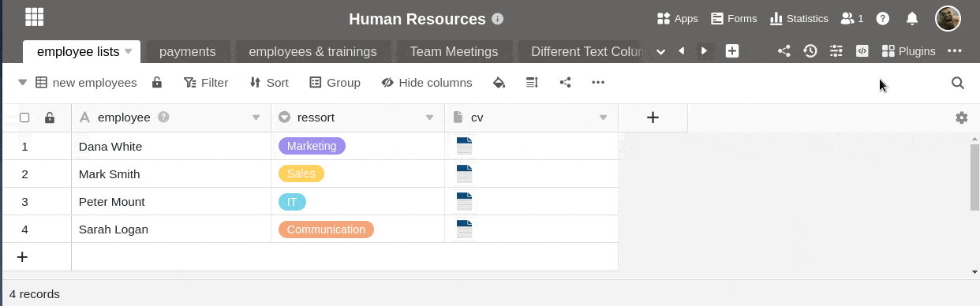The height and width of the screenshot is (306, 980).
Task: Open employee column dropdown arrow
Action: pyautogui.click(x=256, y=118)
